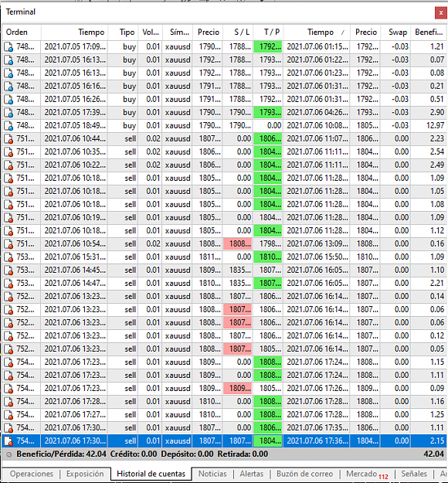Image resolution: width=448 pixels, height=483 pixels.
Task: Select the sell order icon in the 1.10 profit row
Action: click(8, 270)
